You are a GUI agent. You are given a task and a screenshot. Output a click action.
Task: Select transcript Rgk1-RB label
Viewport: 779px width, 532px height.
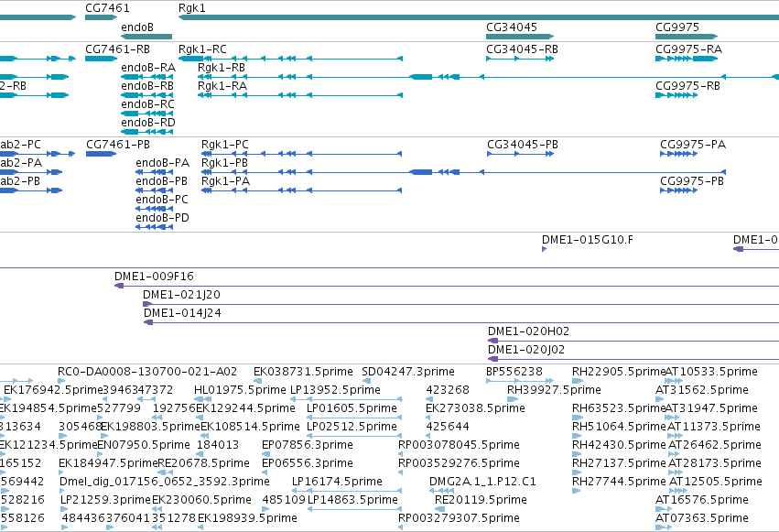(x=222, y=68)
